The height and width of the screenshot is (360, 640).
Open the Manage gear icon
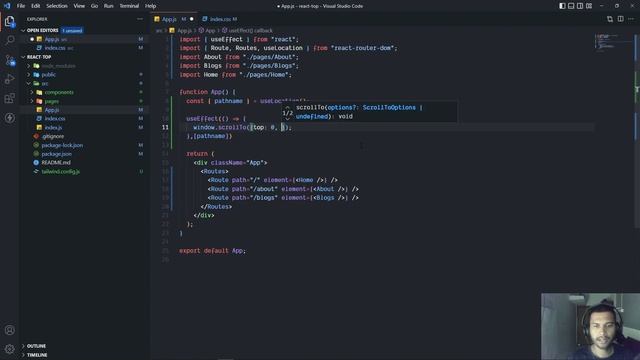click(9, 349)
